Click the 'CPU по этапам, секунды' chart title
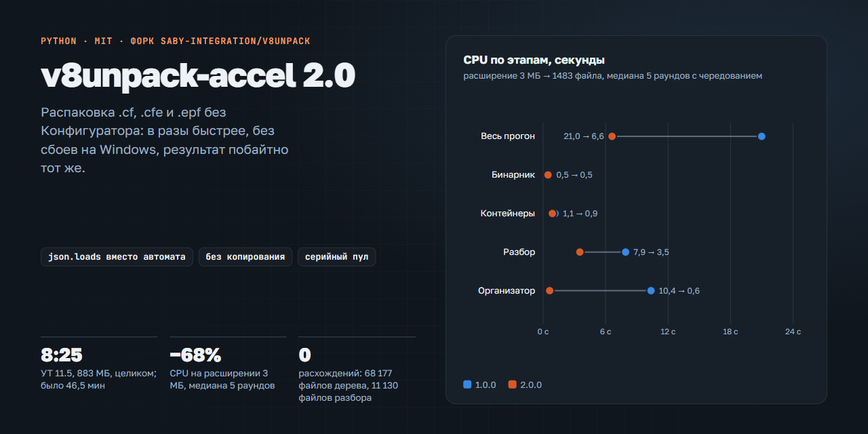This screenshot has width=868, height=434. click(534, 60)
